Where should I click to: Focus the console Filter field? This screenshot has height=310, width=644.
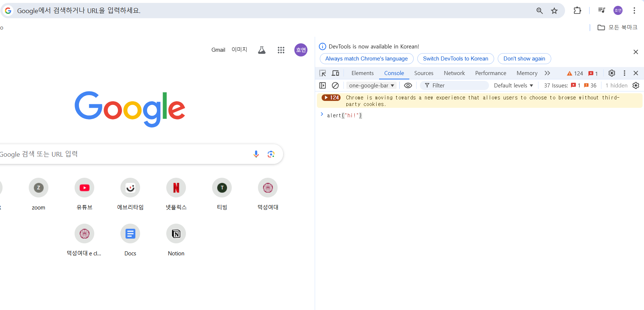454,86
